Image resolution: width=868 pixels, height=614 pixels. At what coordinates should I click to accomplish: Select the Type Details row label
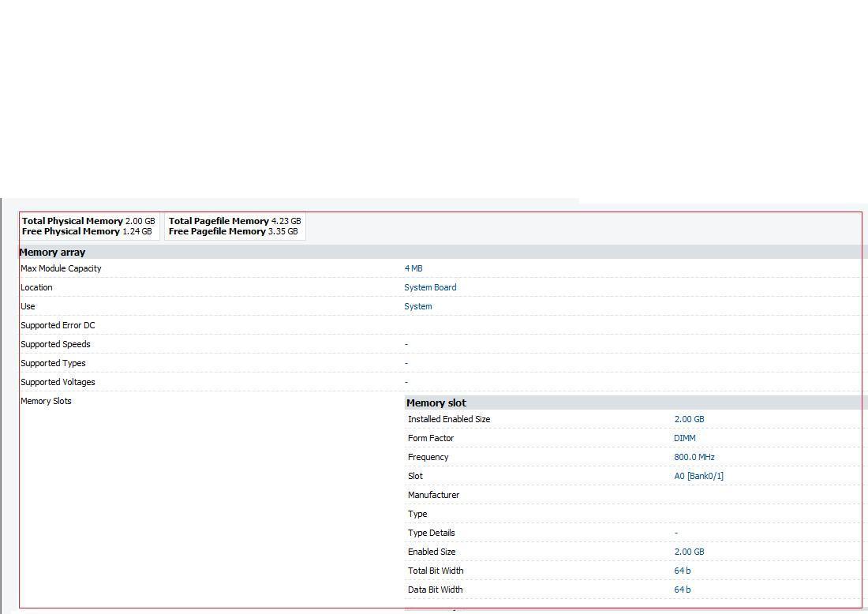tap(431, 533)
